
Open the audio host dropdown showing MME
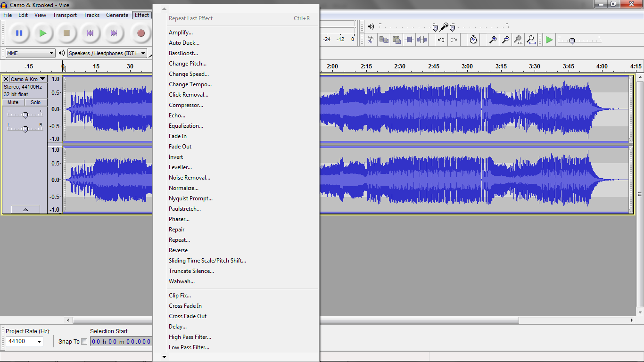(30, 53)
